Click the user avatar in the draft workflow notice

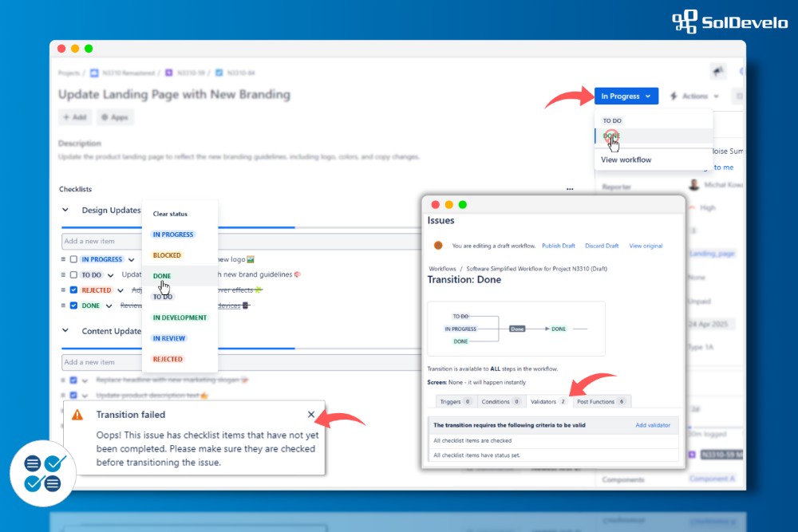[x=438, y=246]
